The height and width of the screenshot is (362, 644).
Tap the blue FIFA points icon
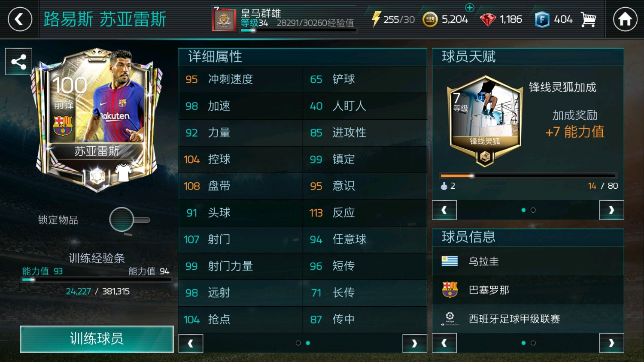[542, 19]
